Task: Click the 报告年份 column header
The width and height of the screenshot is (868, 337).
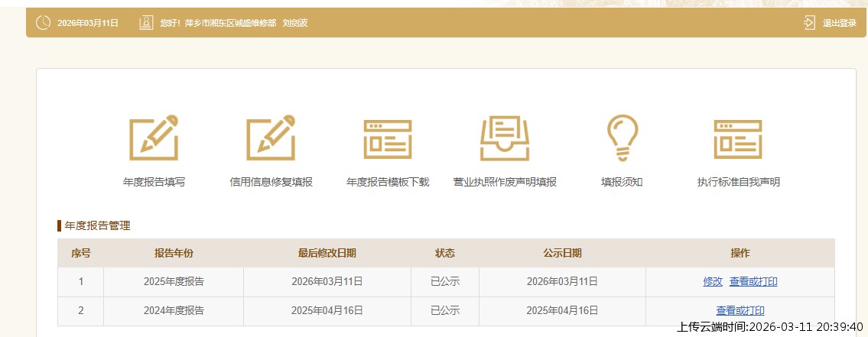Action: click(174, 253)
